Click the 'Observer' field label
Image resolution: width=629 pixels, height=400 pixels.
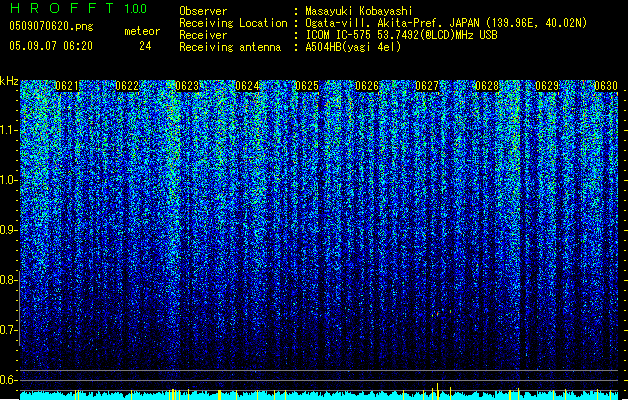(203, 11)
